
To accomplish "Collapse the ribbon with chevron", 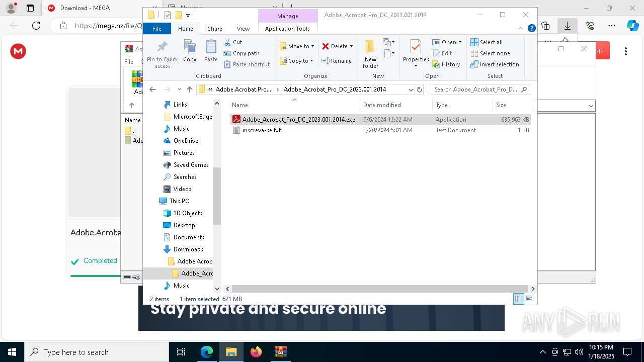I will (521, 29).
